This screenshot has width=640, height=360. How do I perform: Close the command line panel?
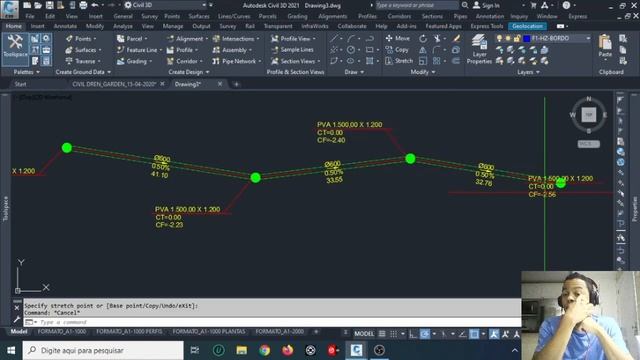click(17, 308)
